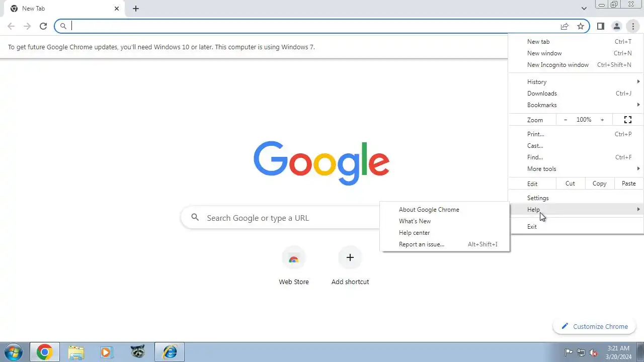Click the Edit label in menu
Screen dimensions: 644x362
coord(532,184)
